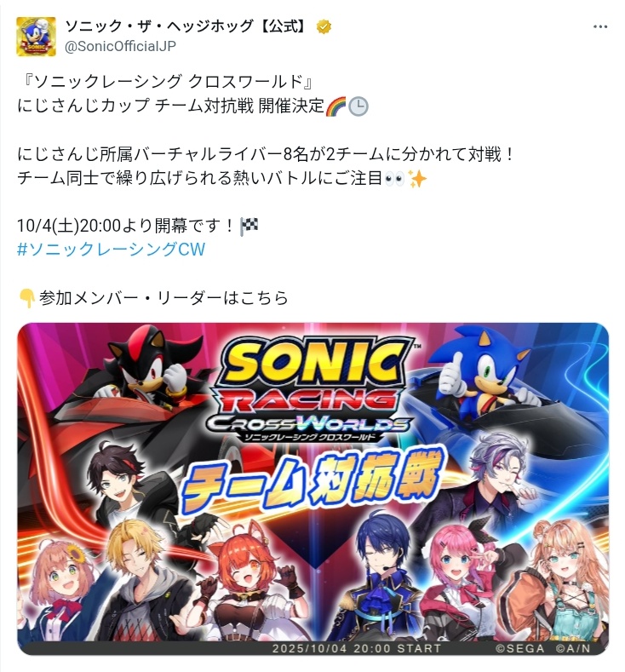Open the three-dot more options menu
Image resolution: width=625 pixels, height=672 pixels.
[x=600, y=26]
